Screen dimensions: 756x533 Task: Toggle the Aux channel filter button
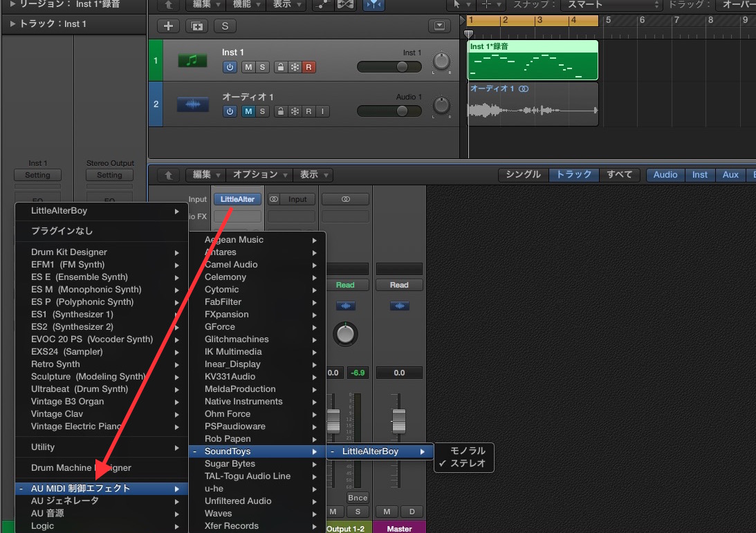coord(730,174)
